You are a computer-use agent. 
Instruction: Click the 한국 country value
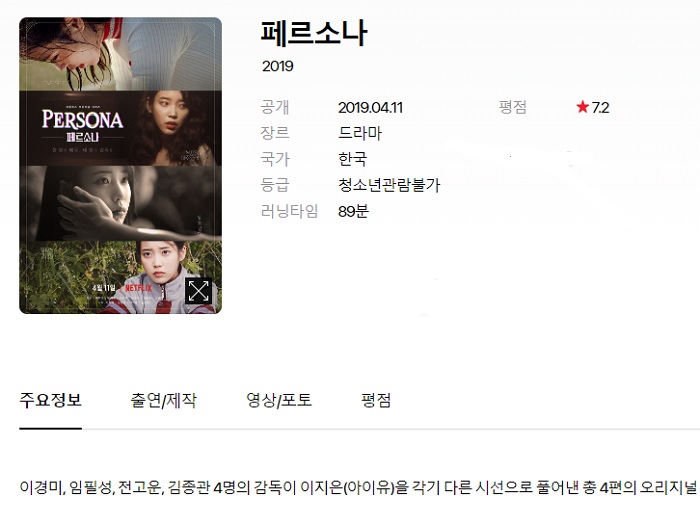coord(353,159)
